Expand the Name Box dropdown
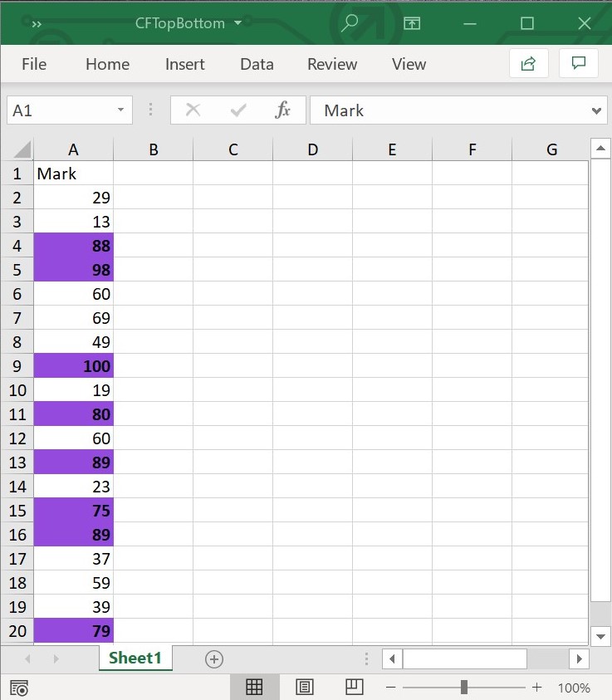Image resolution: width=612 pixels, height=700 pixels. click(x=121, y=110)
